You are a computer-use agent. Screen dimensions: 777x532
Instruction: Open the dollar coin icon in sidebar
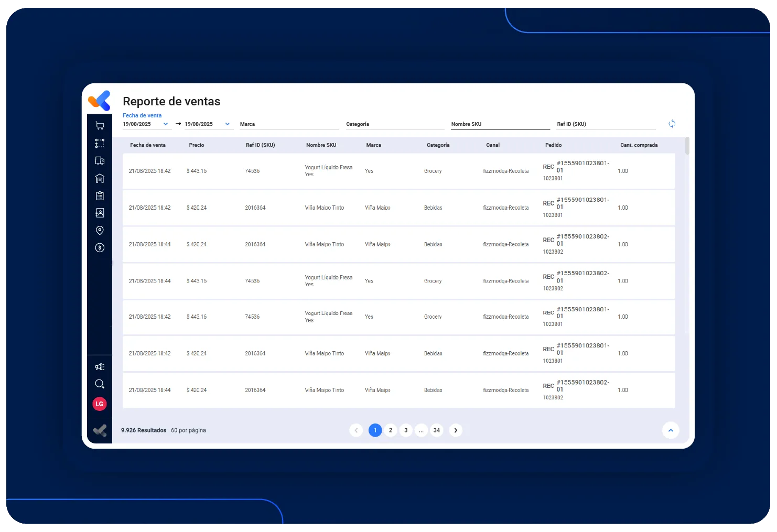[100, 247]
